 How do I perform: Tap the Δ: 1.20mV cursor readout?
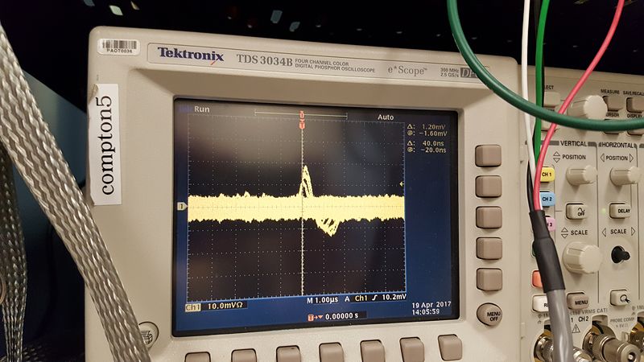[427, 127]
